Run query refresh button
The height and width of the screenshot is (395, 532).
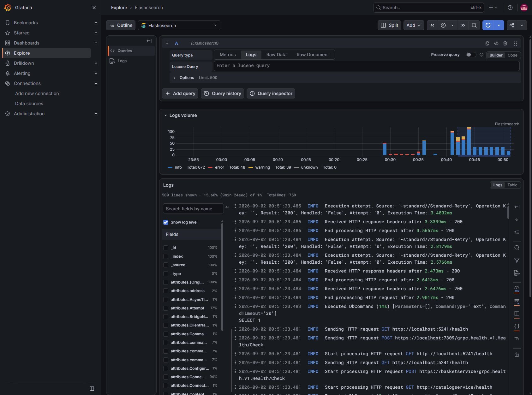coord(488,25)
